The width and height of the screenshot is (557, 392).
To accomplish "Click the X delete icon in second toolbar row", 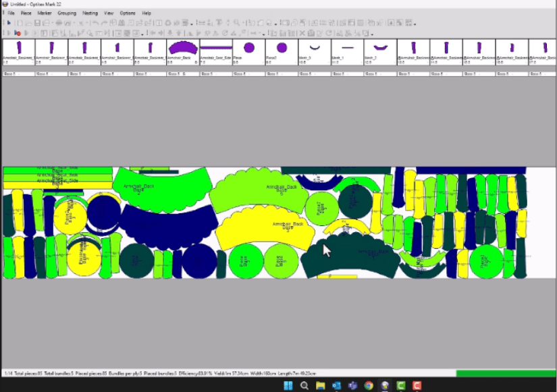I will pyautogui.click(x=302, y=33).
